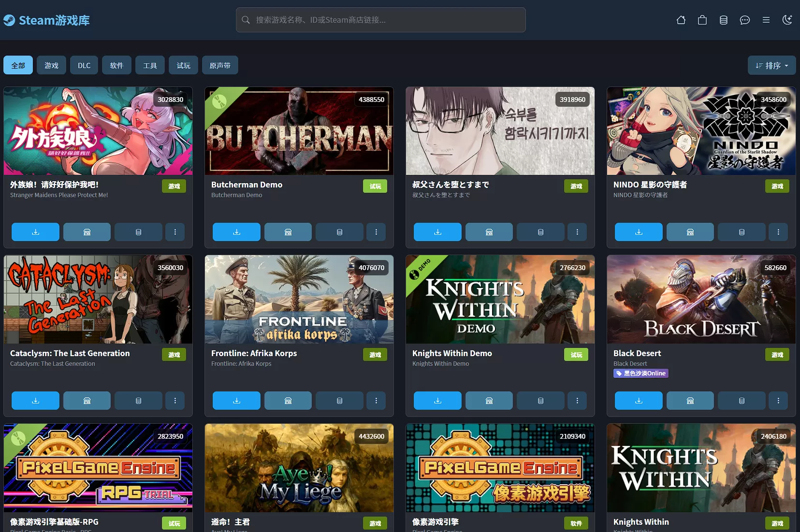Viewport: 800px width, 532px height.
Task: Click the home icon in the header
Action: [x=681, y=20]
